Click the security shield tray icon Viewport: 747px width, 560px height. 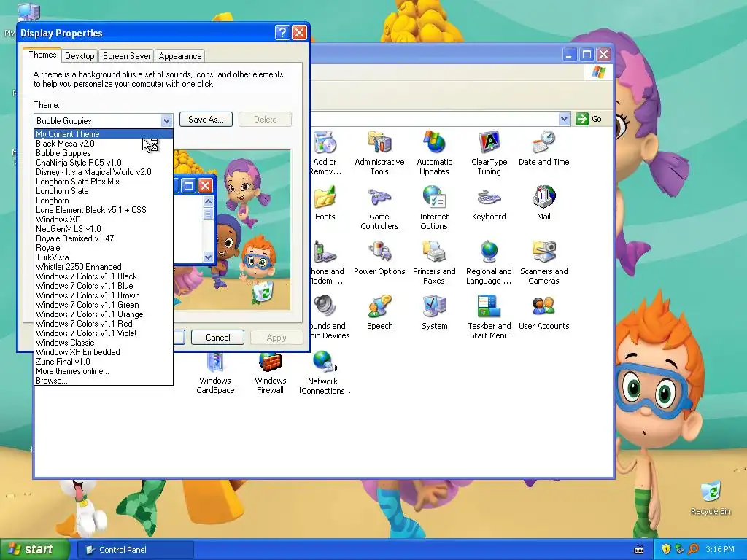666,549
